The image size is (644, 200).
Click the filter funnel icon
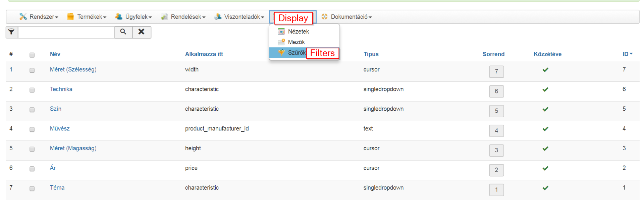pos(12,32)
